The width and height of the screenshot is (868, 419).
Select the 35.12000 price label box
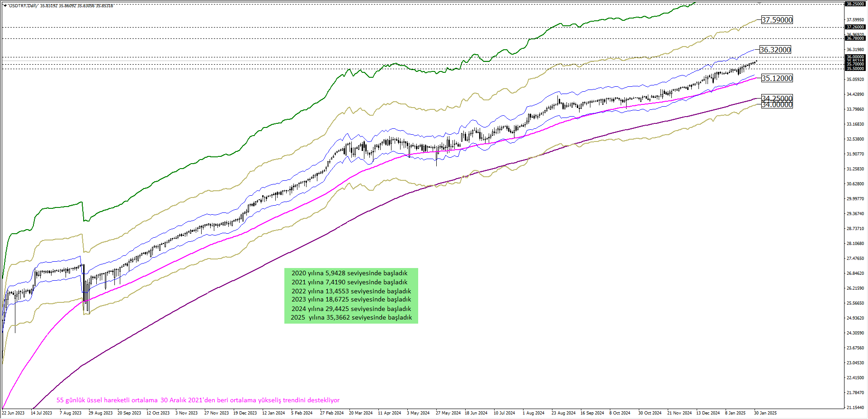point(777,78)
